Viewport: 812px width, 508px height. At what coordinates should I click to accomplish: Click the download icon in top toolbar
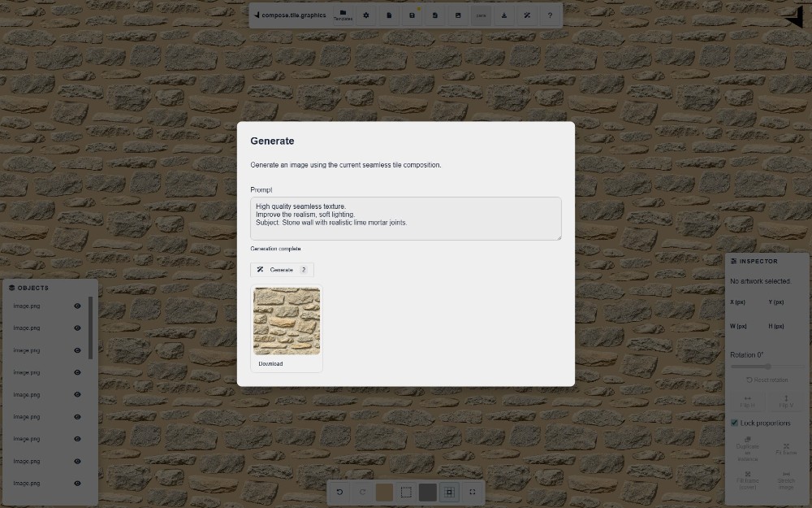(504, 15)
